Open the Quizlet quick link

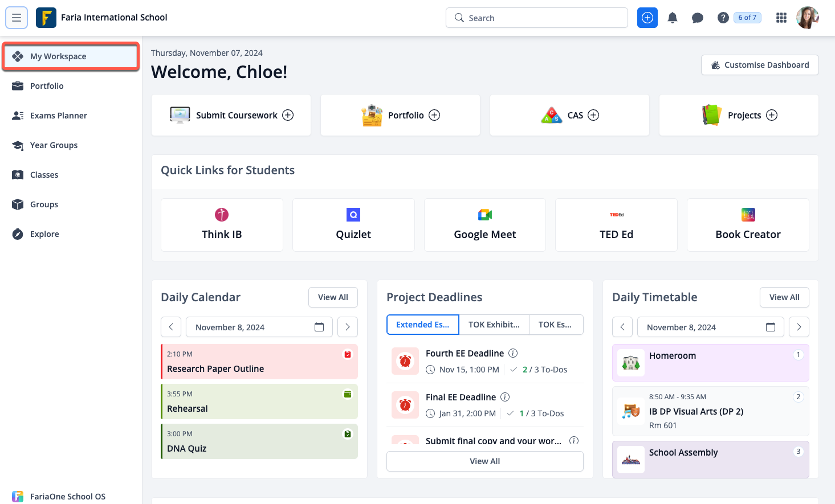pos(353,225)
